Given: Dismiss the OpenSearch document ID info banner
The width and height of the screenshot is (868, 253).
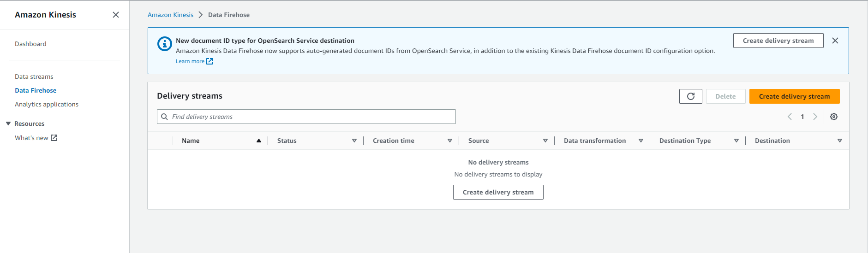Looking at the screenshot, I should coord(835,41).
